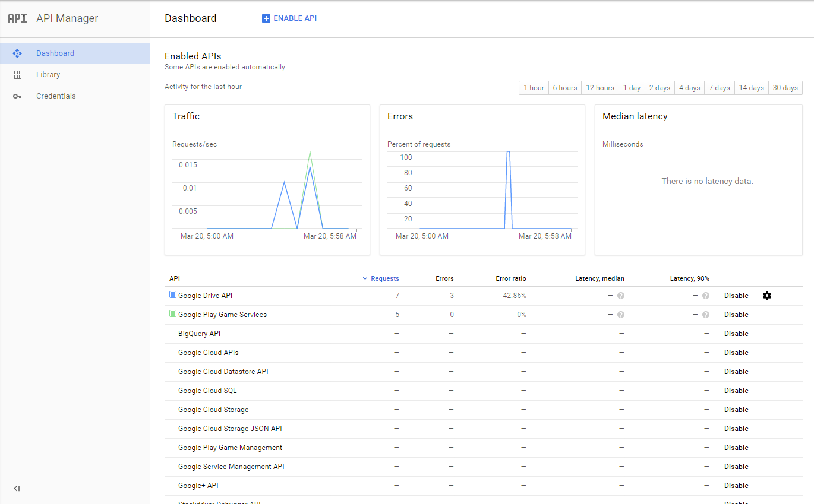This screenshot has height=504, width=814.
Task: Select the 12 hours time range
Action: (600, 88)
